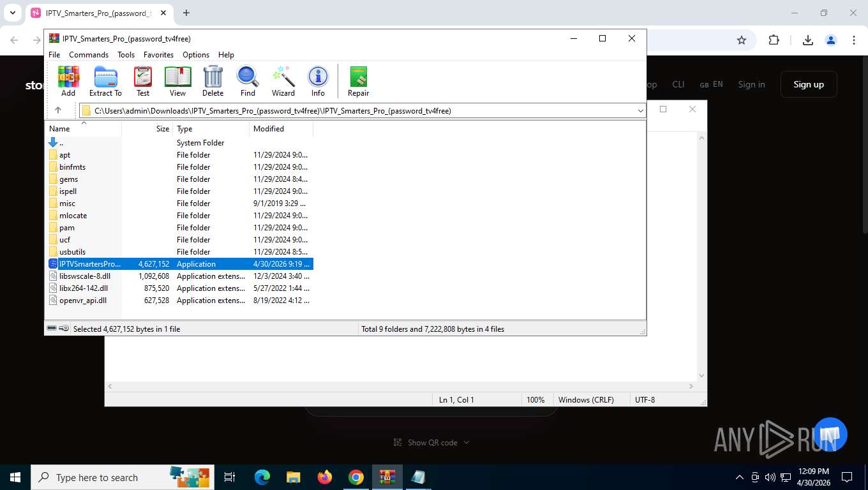Open the Options menu
Screen dimensions: 868x490
[196, 55]
